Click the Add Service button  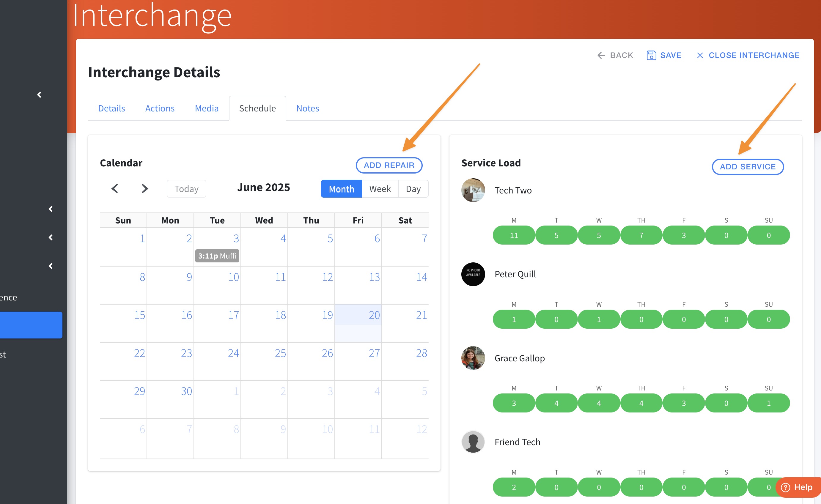tap(747, 167)
